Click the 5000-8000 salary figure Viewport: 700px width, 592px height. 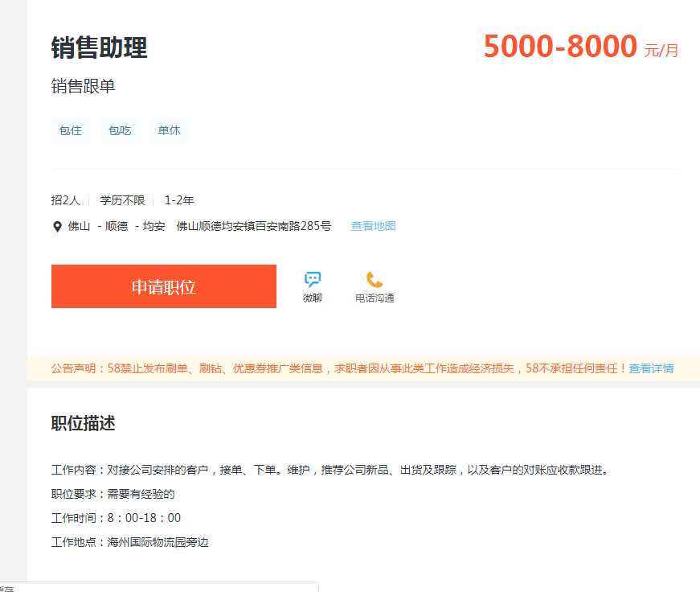(x=560, y=47)
